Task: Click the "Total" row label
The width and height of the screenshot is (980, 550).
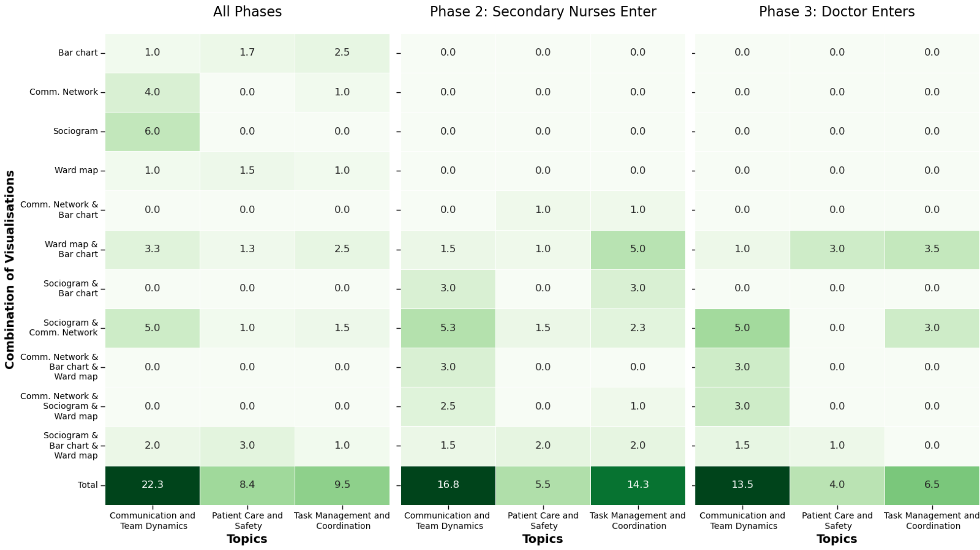Action: tap(88, 485)
